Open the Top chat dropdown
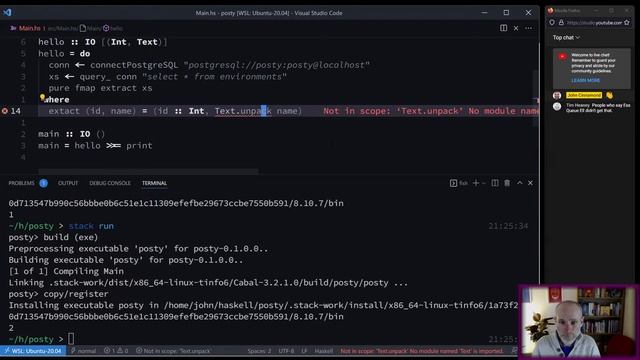 (x=566, y=38)
